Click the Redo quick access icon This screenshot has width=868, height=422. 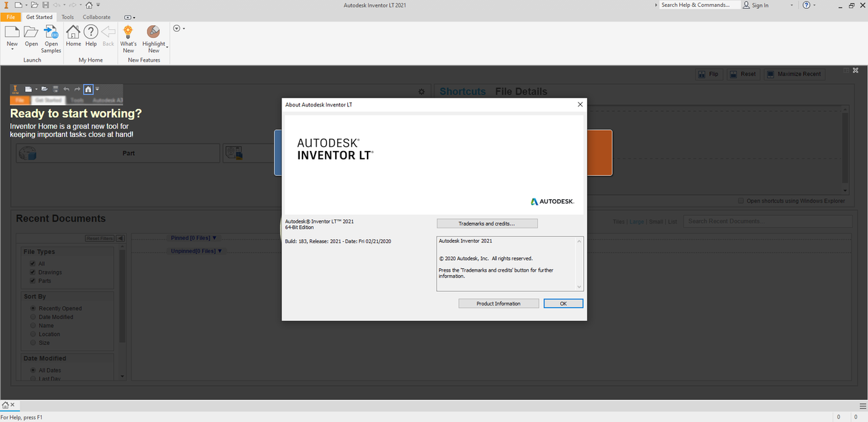73,5
